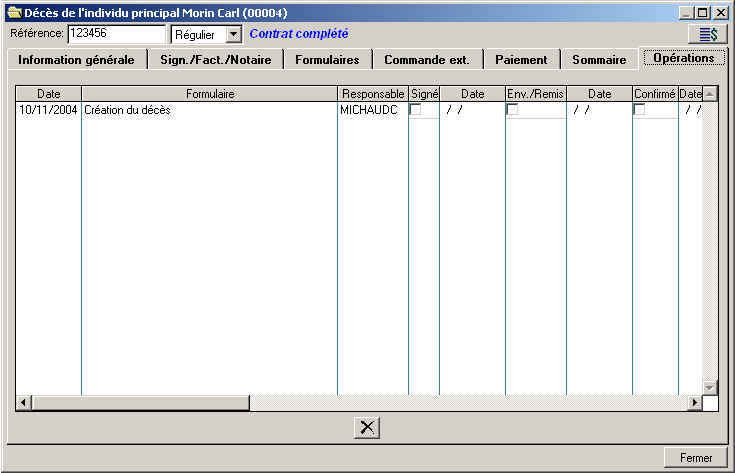Switch to the Information générale tab
Image resolution: width=735 pixels, height=473 pixels.
[76, 60]
